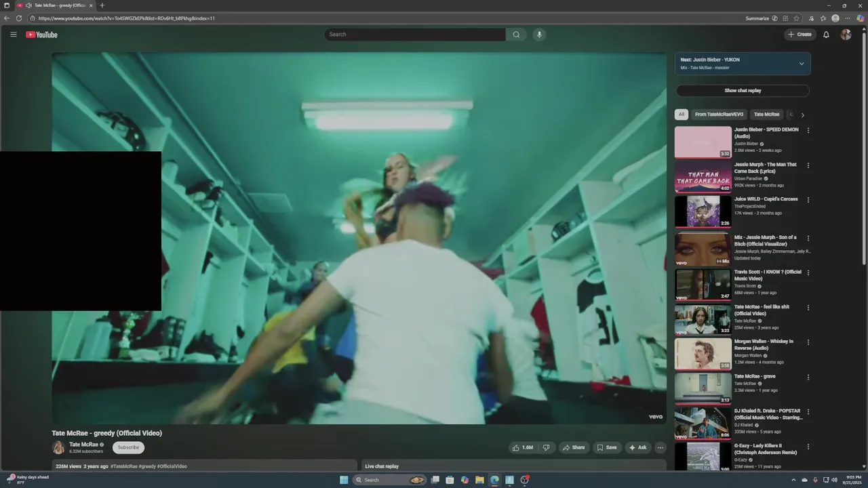Open the YouTube account avatar menu
This screenshot has width=868, height=488.
pyautogui.click(x=846, y=35)
